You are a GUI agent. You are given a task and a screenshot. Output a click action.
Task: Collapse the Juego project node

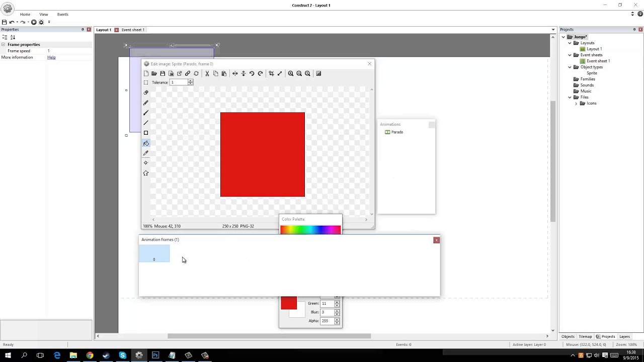click(x=563, y=37)
